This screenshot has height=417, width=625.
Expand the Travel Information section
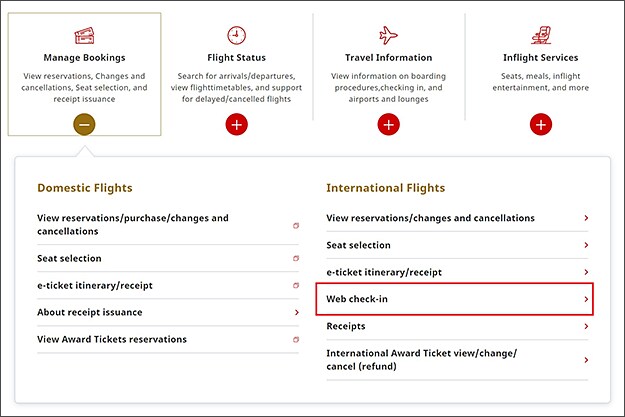(x=388, y=125)
